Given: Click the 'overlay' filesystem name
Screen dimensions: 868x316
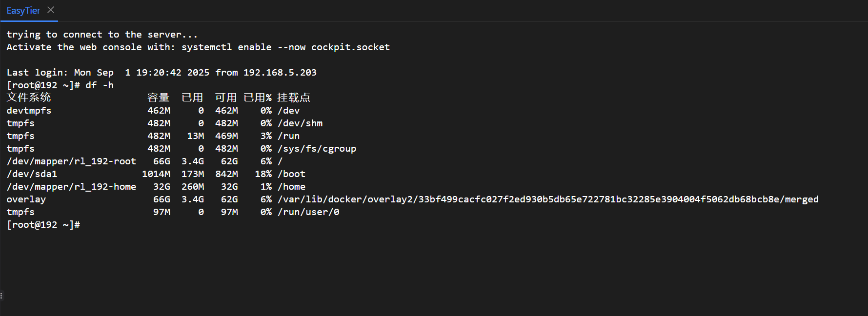Looking at the screenshot, I should pyautogui.click(x=26, y=199).
